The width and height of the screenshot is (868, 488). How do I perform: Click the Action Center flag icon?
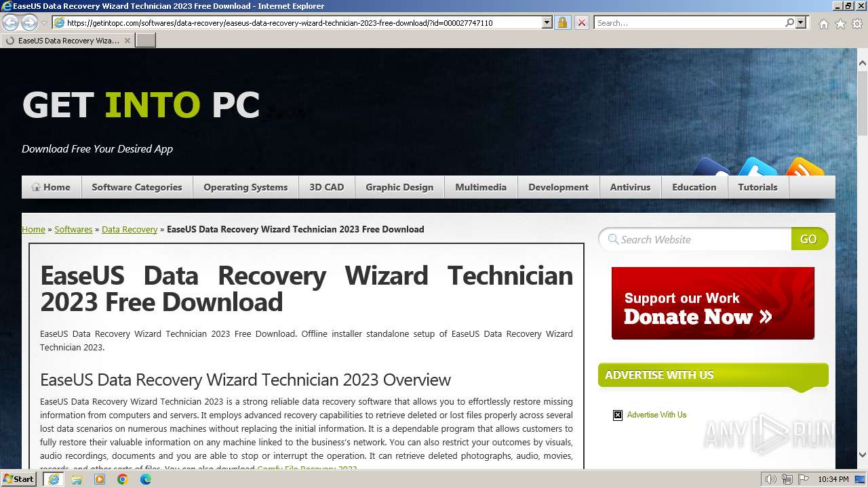[x=804, y=479]
